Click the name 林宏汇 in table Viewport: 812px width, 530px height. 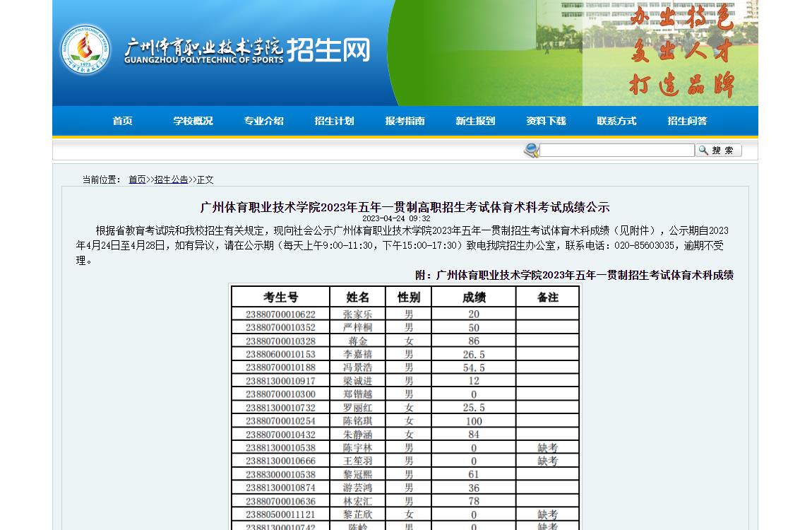point(357,501)
